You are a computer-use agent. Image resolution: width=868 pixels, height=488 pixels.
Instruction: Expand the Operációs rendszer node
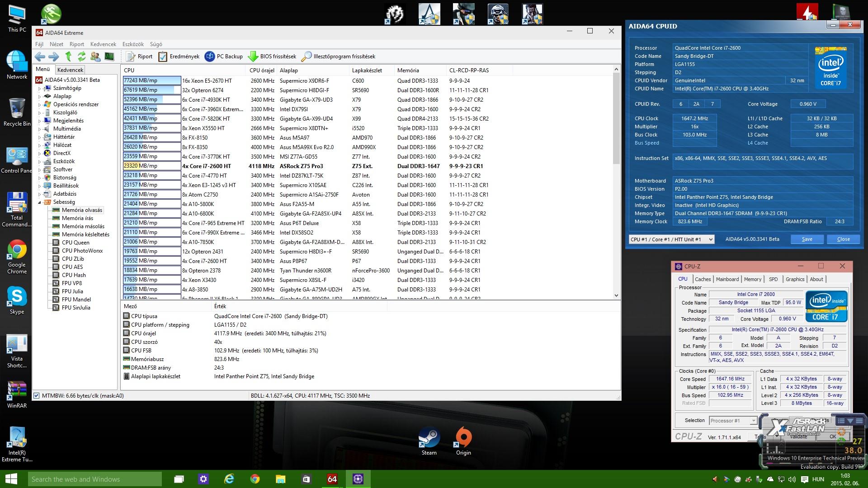point(39,104)
